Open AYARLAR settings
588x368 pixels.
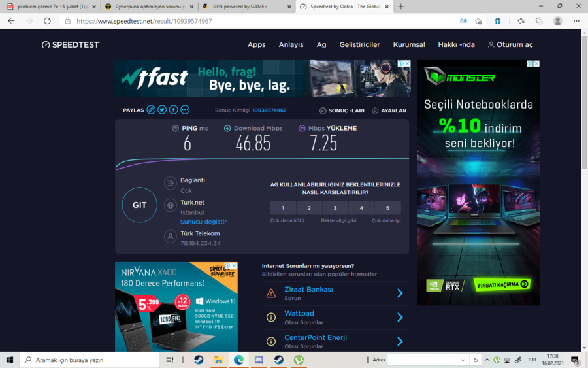(389, 110)
